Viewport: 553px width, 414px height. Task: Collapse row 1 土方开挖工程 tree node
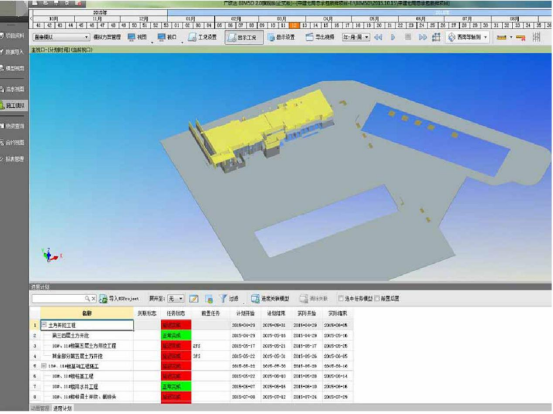click(44, 325)
